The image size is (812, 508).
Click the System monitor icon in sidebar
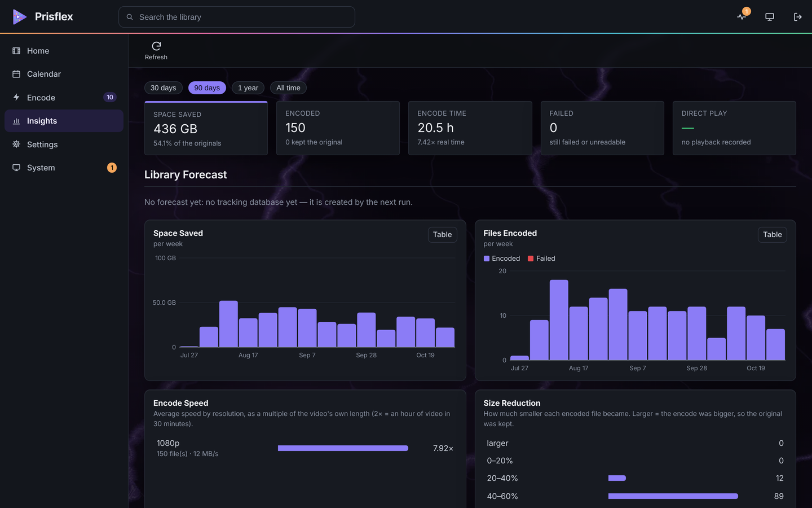click(16, 168)
